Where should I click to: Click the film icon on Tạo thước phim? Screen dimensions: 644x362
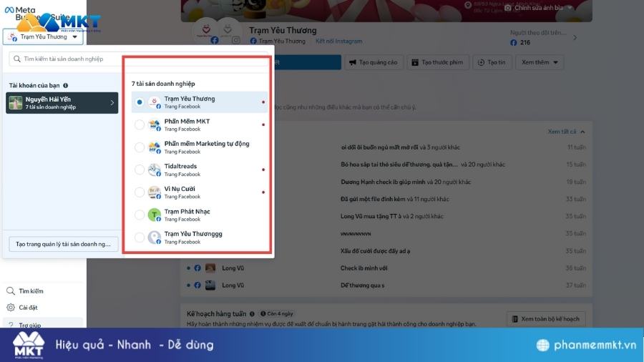click(415, 62)
